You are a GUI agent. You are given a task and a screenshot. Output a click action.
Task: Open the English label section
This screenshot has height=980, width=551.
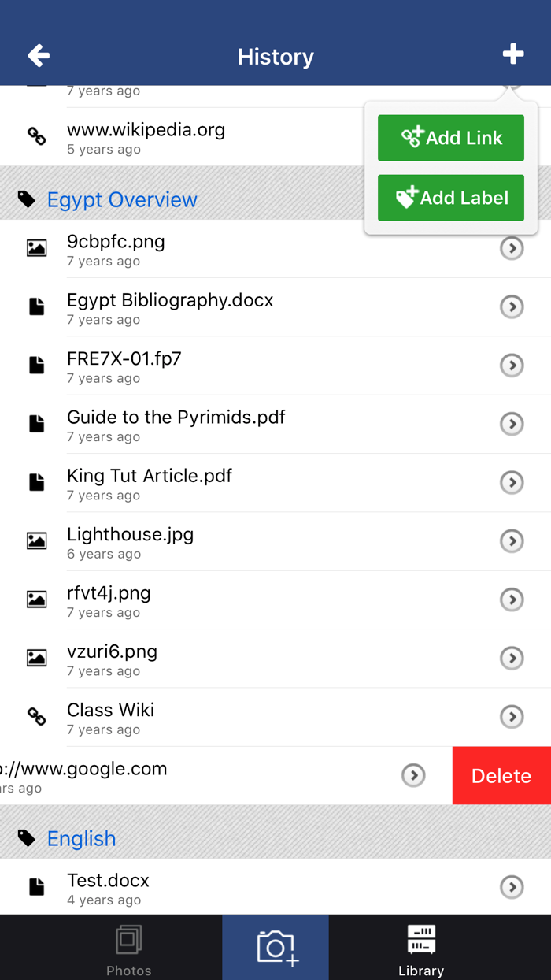click(81, 838)
